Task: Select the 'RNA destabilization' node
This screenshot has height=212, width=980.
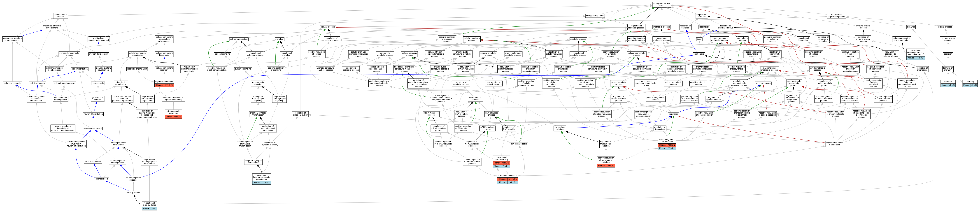Action: 519,144
